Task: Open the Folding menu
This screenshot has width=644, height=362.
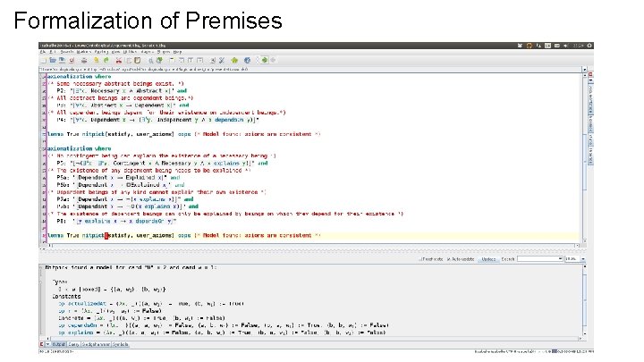Action: point(101,52)
